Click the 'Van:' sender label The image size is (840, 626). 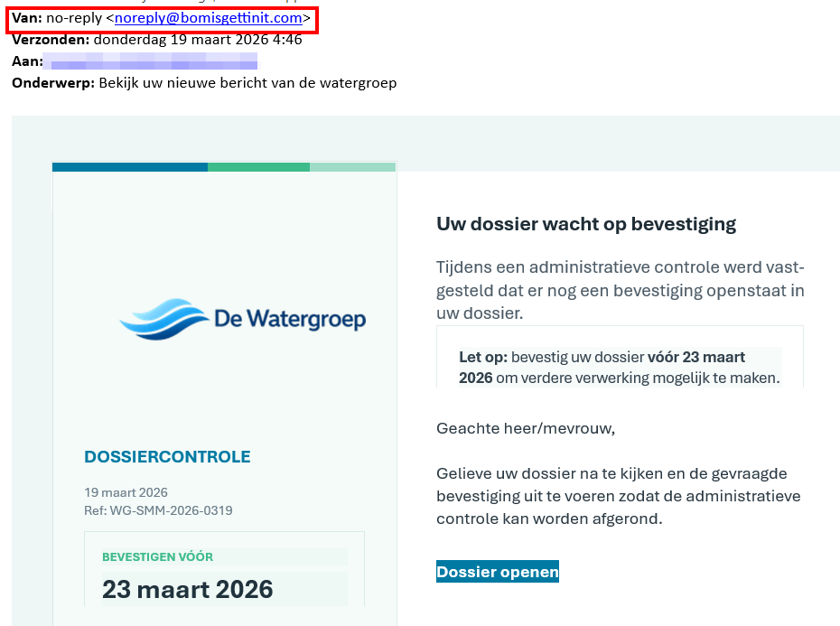[24, 18]
